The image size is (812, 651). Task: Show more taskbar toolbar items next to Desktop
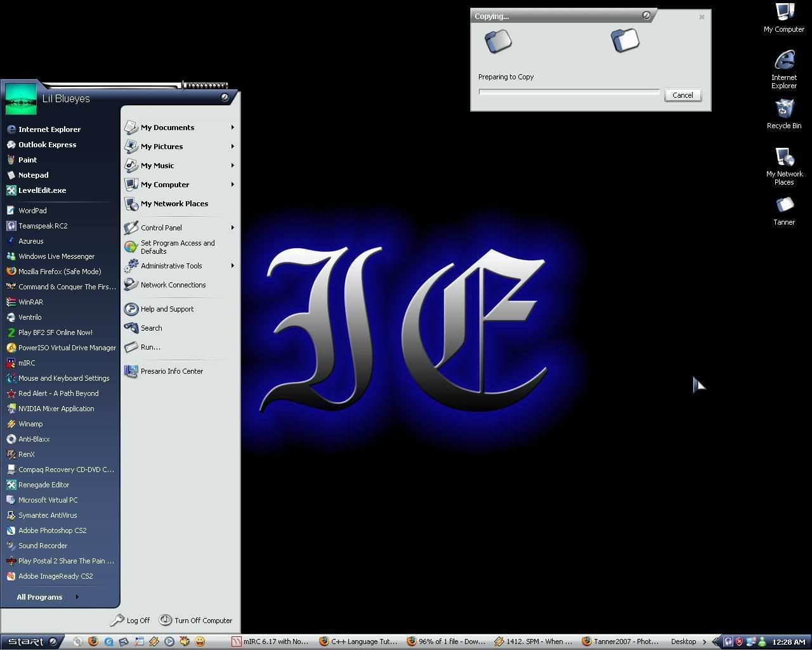(x=704, y=641)
